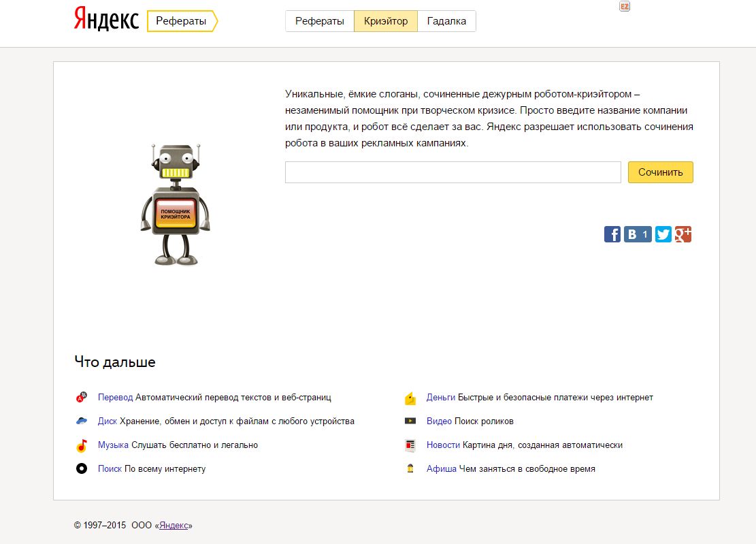Screen dimensions: 756x544
Task: Click the Яндекс logo
Action: [106, 21]
